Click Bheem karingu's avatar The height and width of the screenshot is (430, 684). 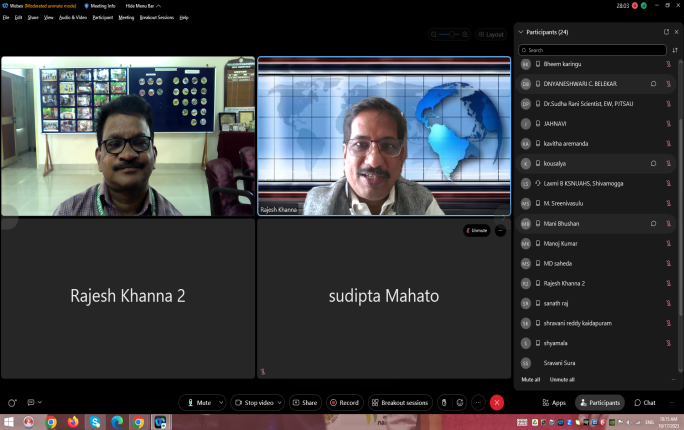[x=526, y=64]
